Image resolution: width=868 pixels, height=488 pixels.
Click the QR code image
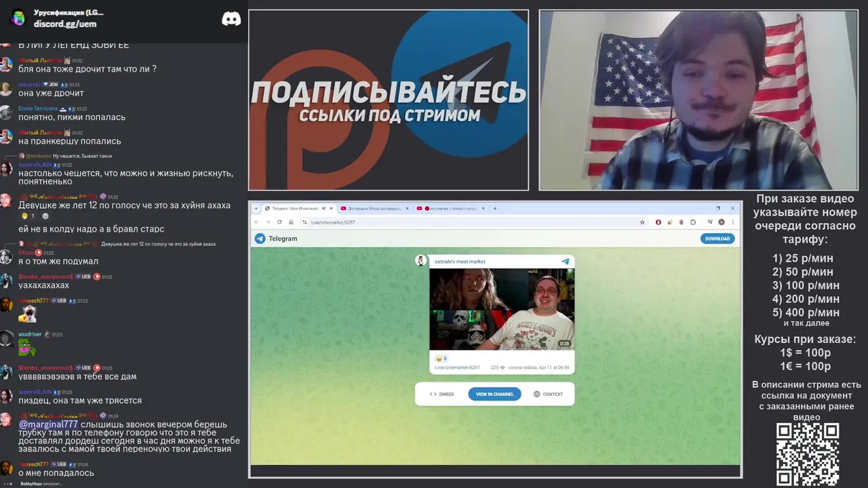807,454
